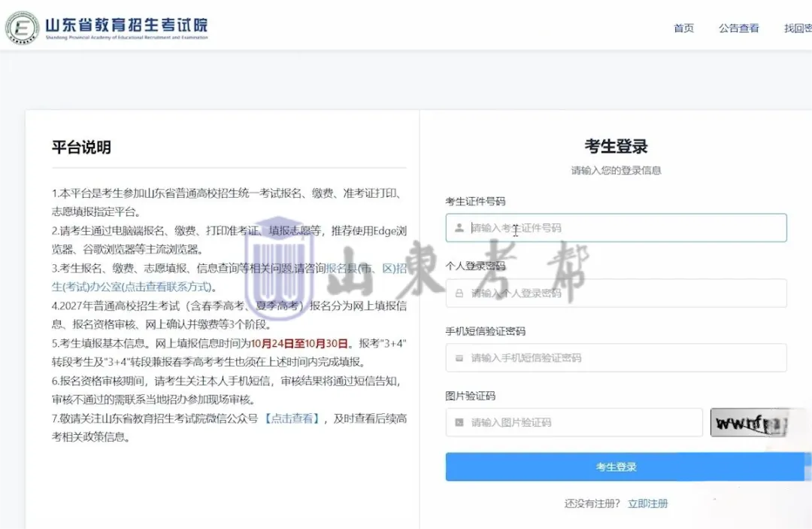Open the 【点击查看】 WeChat account link
The height and width of the screenshot is (529, 812).
pyautogui.click(x=292, y=418)
